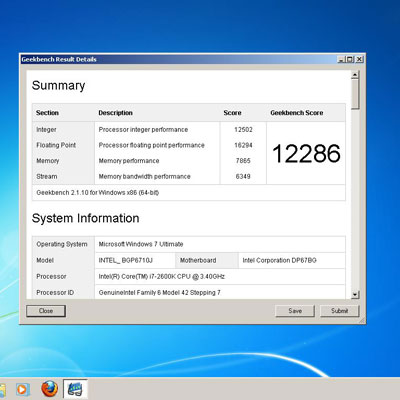Click the Close button in dialog
This screenshot has height=400, width=400.
click(46, 311)
